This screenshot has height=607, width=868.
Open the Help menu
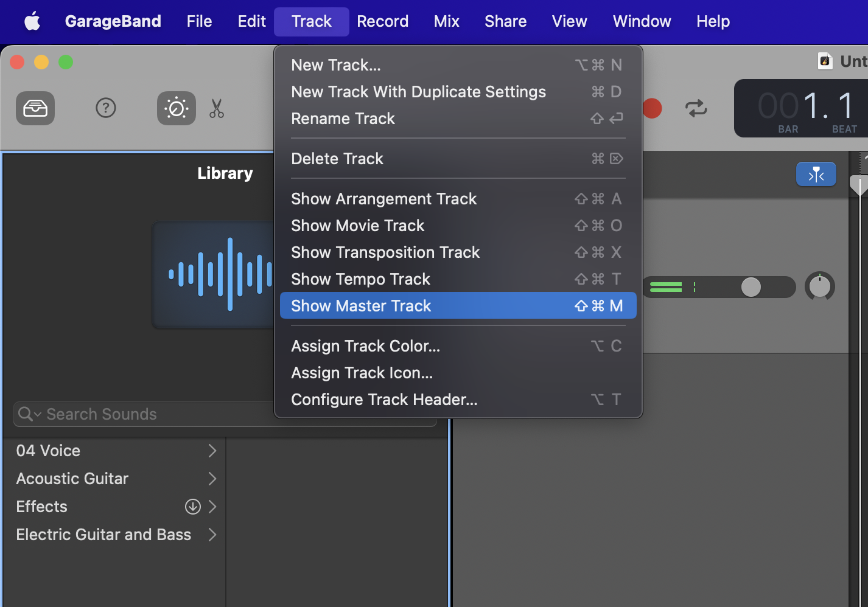tap(713, 22)
